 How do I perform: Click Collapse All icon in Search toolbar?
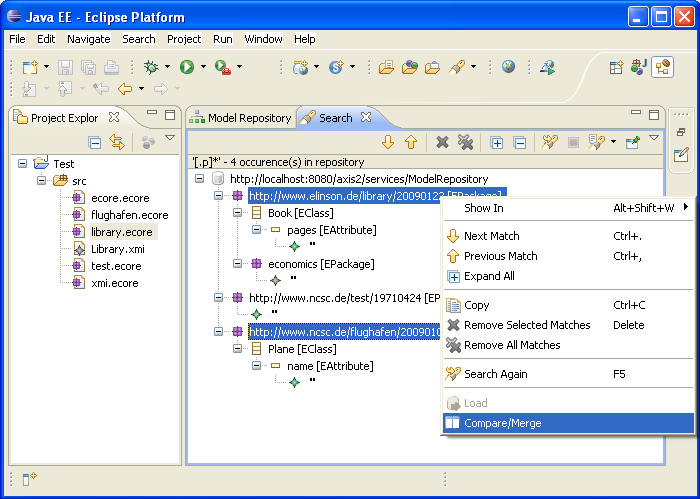coord(520,143)
